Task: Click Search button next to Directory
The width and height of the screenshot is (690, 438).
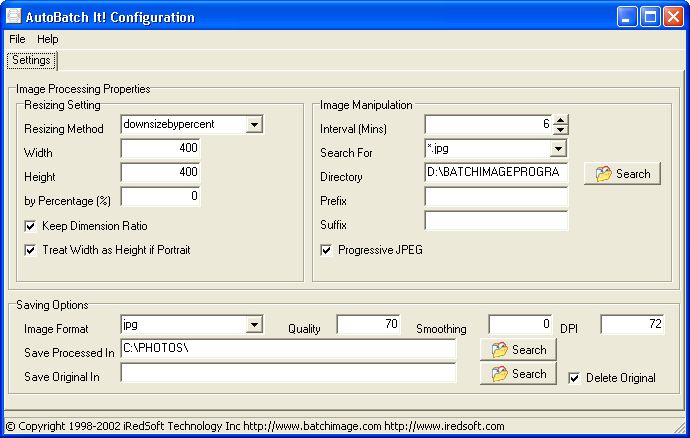Action: point(622,174)
